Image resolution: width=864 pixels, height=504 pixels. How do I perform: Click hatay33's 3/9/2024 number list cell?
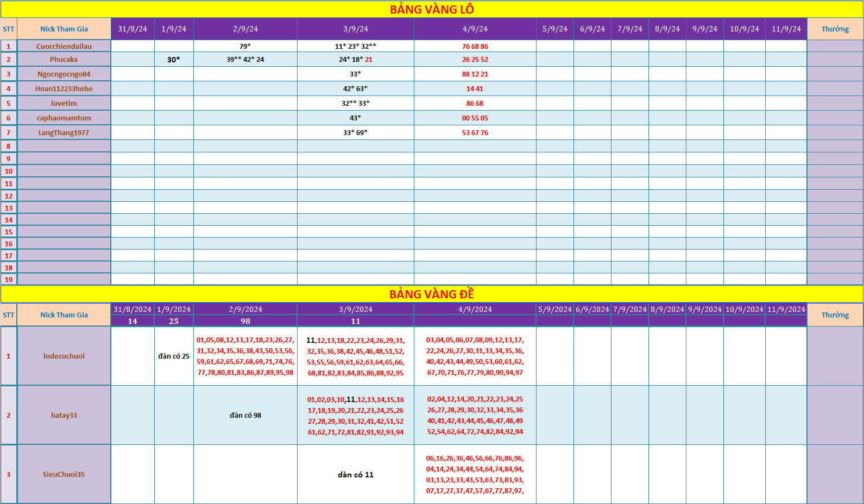[356, 415]
